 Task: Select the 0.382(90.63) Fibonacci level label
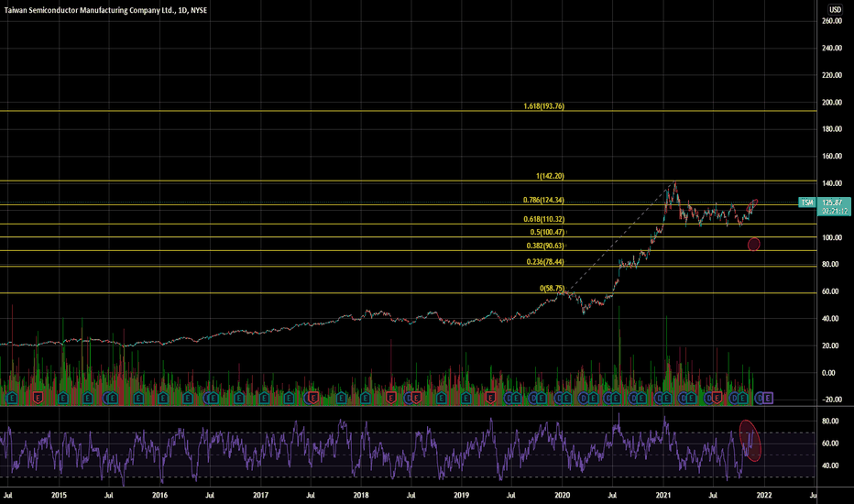(545, 246)
